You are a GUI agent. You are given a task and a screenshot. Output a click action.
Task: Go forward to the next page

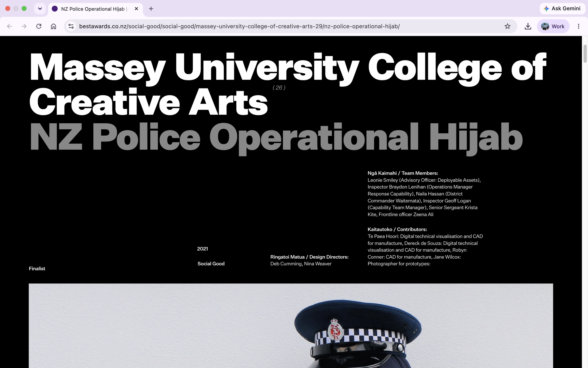point(24,26)
